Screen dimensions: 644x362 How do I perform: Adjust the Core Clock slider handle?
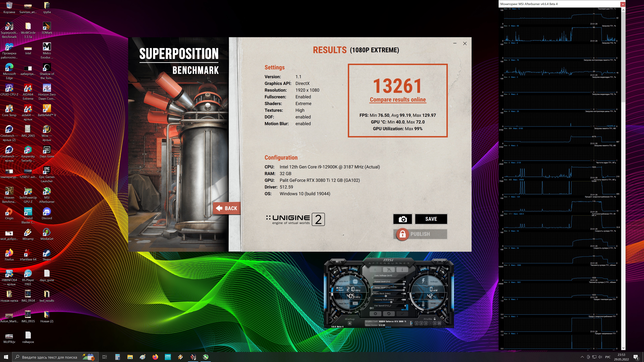click(x=386, y=296)
